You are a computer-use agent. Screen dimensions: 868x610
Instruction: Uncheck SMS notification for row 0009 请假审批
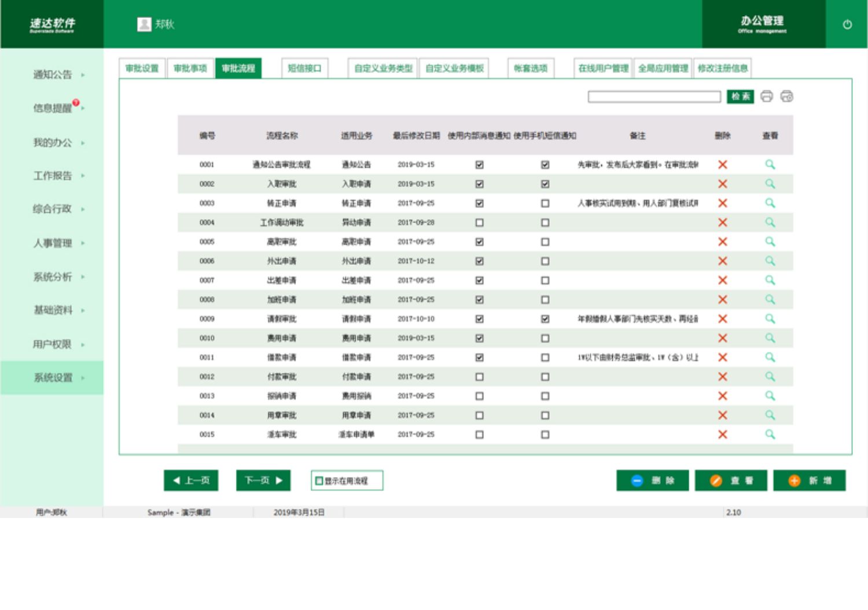[545, 319]
